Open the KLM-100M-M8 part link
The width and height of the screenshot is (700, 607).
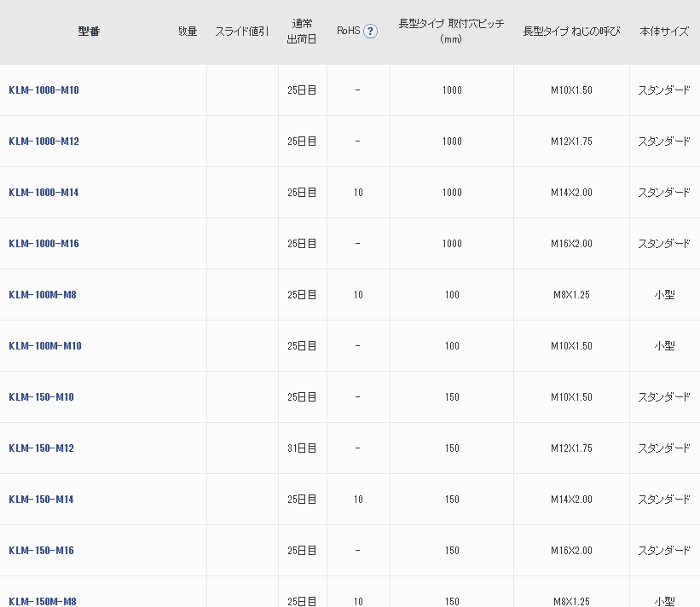pos(43,295)
